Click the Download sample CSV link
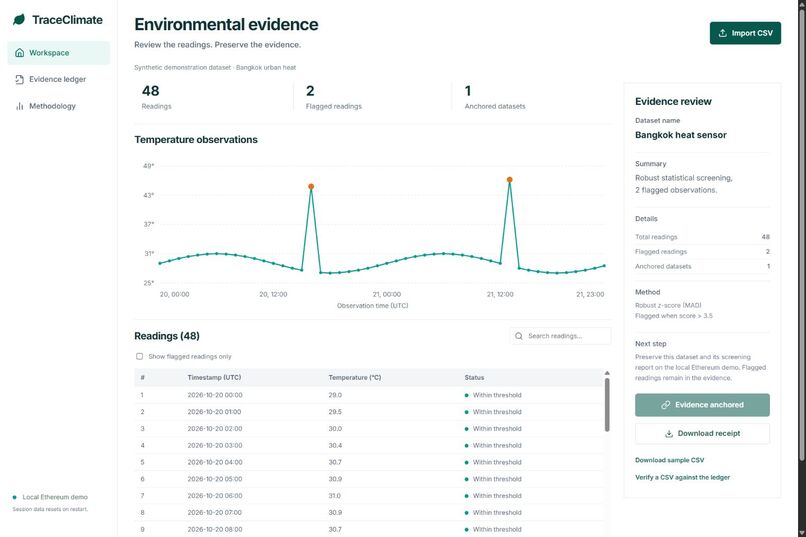The width and height of the screenshot is (806, 537). click(x=669, y=460)
